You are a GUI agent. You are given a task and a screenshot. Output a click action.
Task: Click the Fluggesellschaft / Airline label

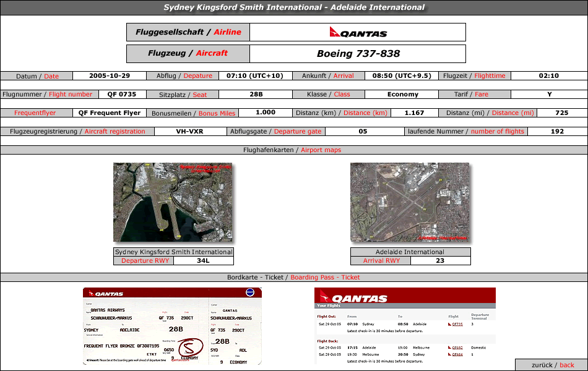[x=188, y=32]
